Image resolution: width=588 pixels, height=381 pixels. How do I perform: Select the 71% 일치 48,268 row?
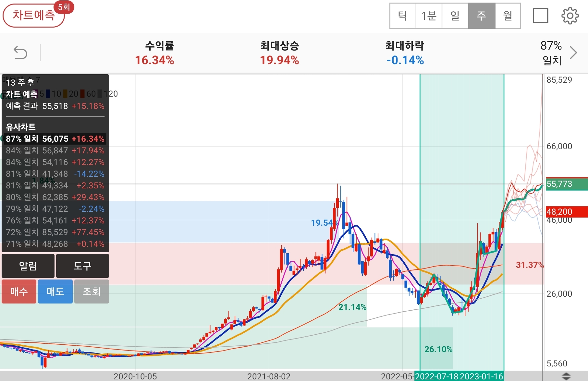tap(55, 244)
